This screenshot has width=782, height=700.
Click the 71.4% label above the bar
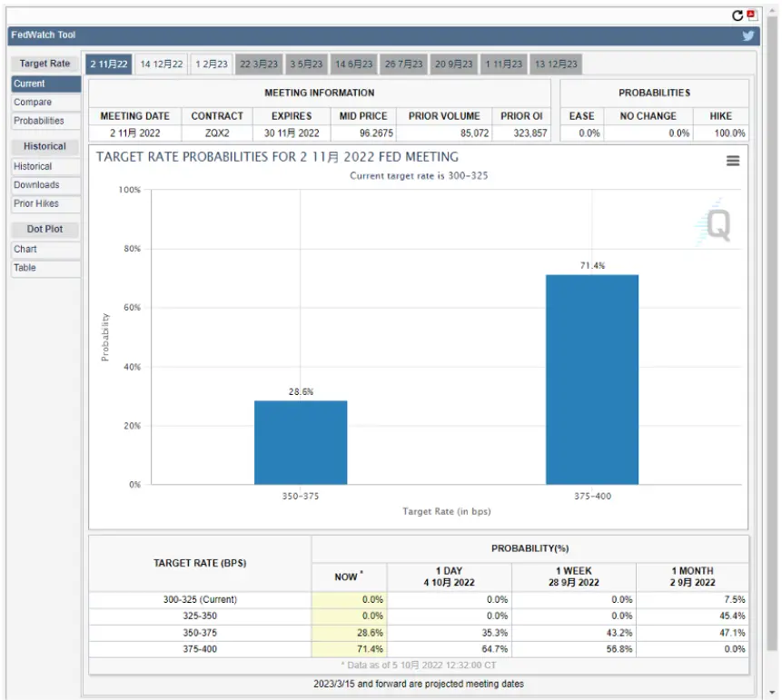[592, 266]
